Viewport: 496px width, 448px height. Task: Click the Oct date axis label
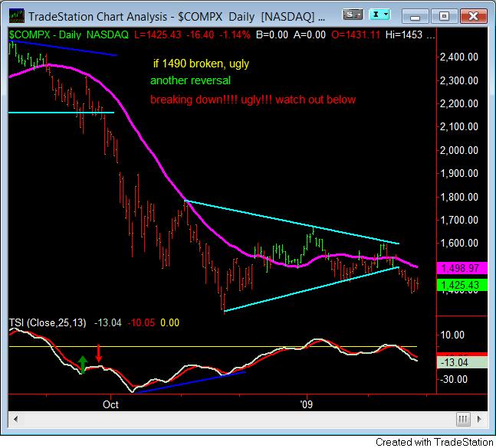click(x=110, y=404)
